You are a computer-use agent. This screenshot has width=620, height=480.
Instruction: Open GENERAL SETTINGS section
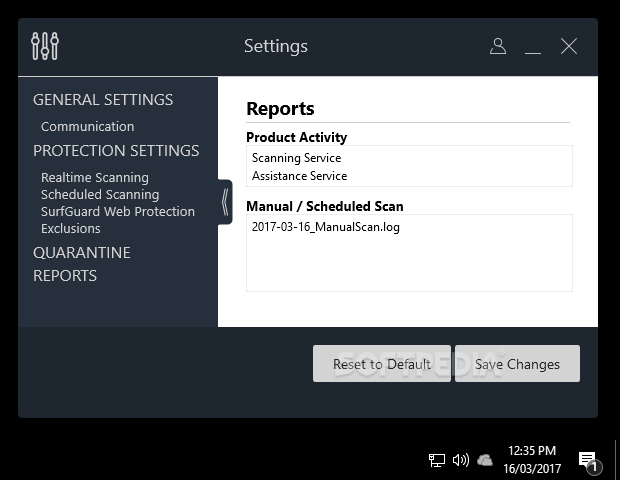(x=103, y=100)
